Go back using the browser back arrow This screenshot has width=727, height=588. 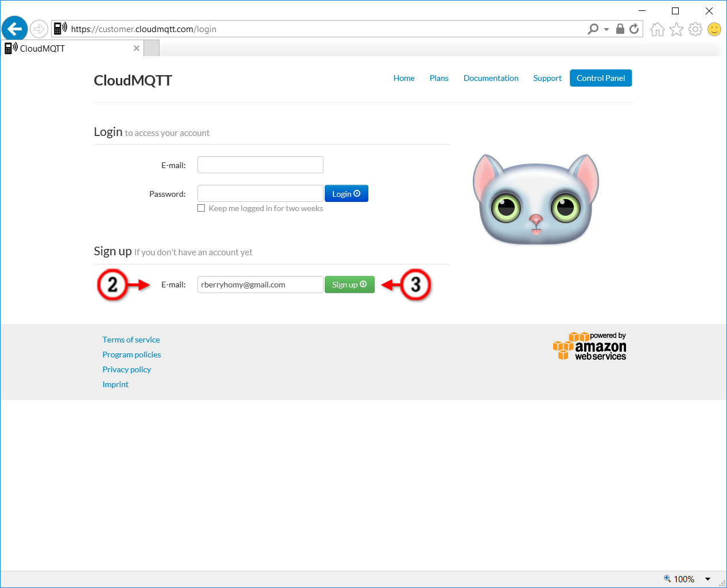point(14,28)
